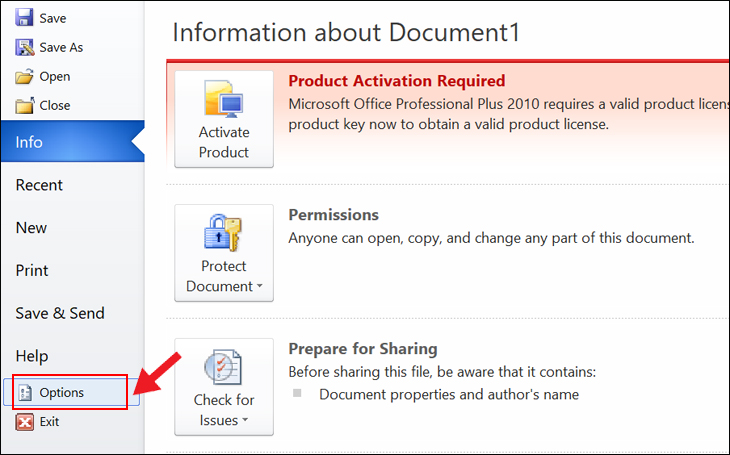Click the Product Activation Required heading
Screen dimensions: 730x455
click(x=397, y=81)
